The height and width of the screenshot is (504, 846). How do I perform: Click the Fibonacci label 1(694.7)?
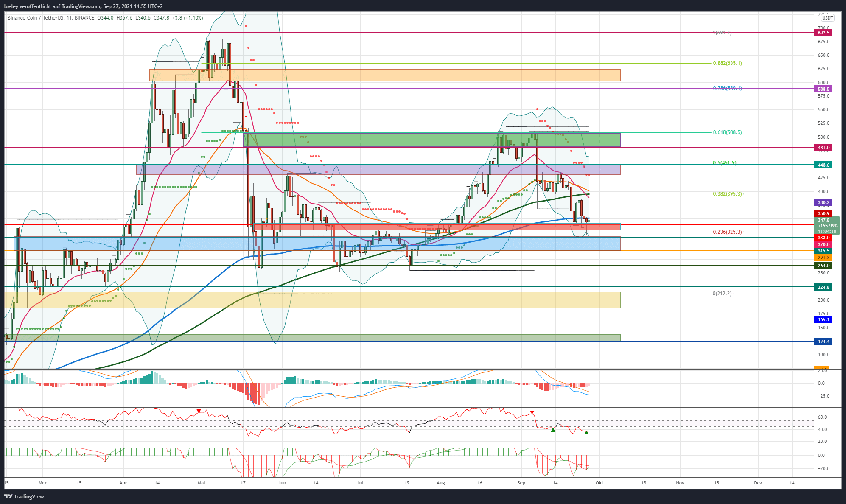point(722,33)
